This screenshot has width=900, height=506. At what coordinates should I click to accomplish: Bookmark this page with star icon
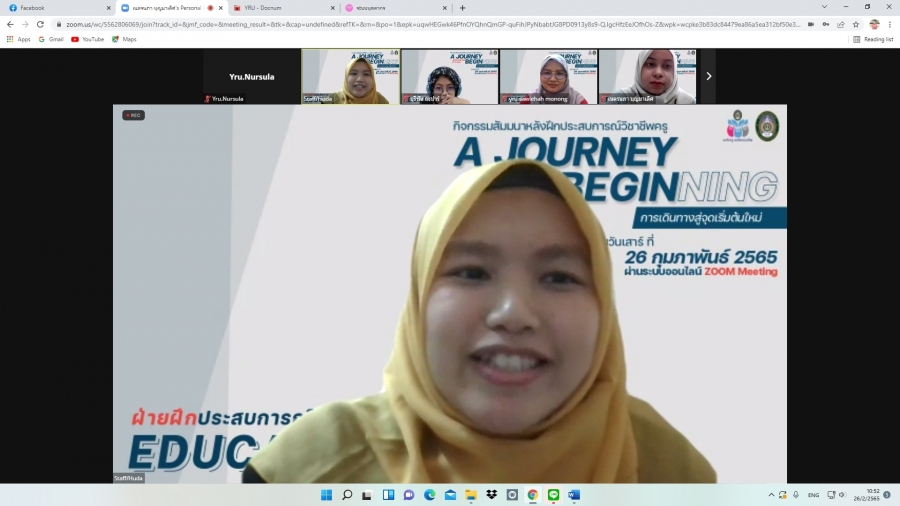(x=856, y=24)
